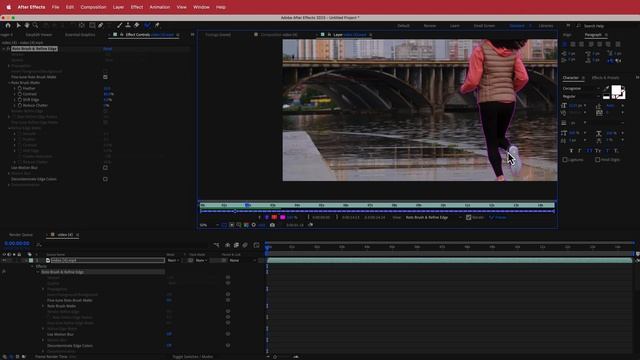Toggle Decontaminate Edge Colors checkbox
The image size is (640, 360).
coord(105,179)
